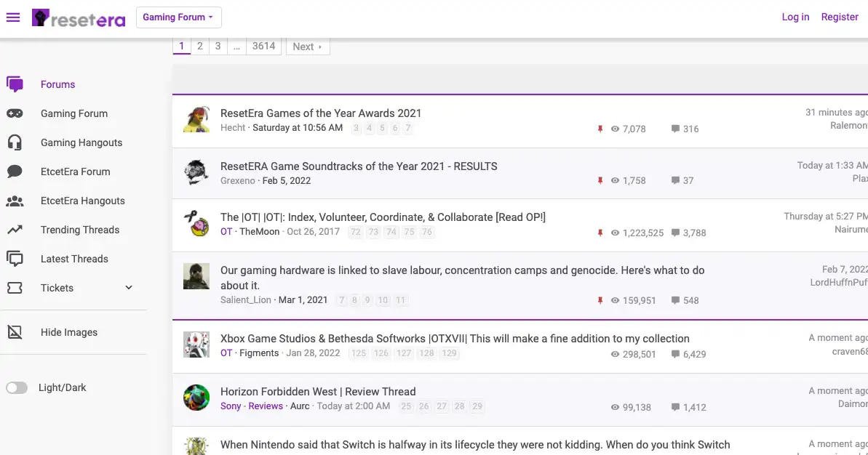Click the Hide Images icon
This screenshot has height=455, width=868.
(x=15, y=331)
